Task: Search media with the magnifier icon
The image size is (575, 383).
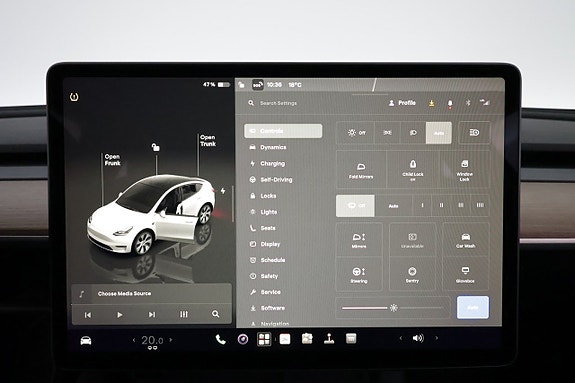Action: (x=216, y=314)
